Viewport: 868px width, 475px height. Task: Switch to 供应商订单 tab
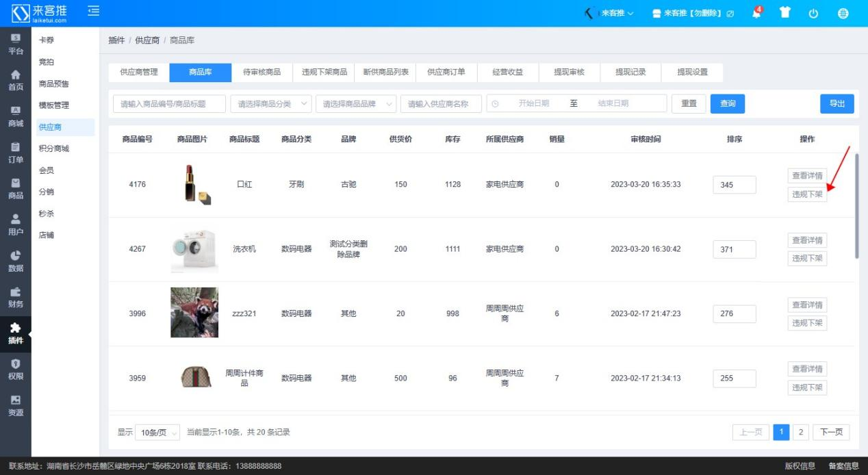(x=446, y=72)
